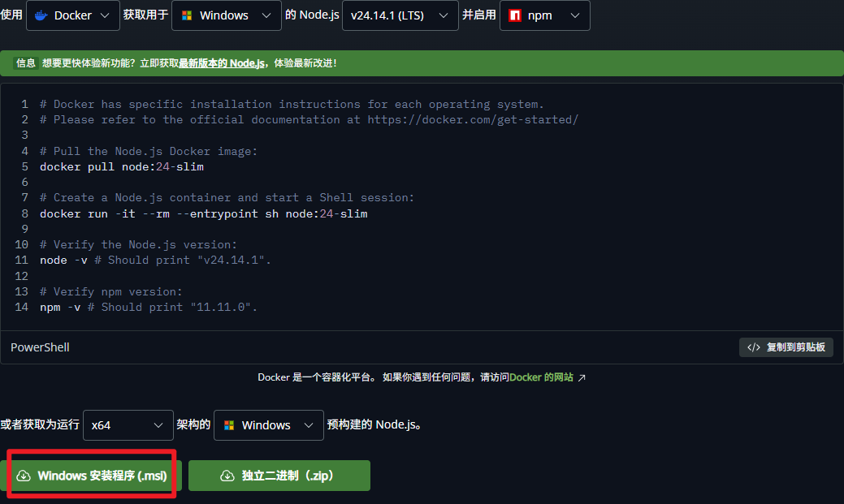Click the npm -v code line
Screen dimensions: 844x504
pyautogui.click(x=149, y=307)
